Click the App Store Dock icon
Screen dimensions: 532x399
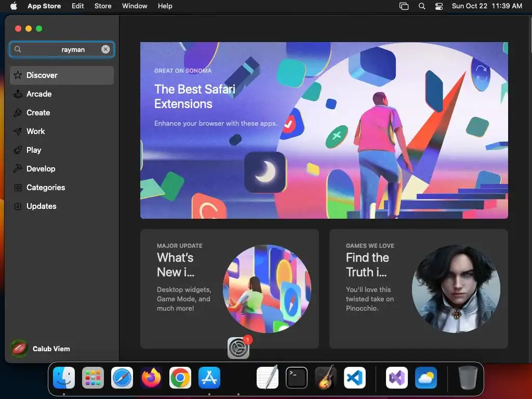pyautogui.click(x=209, y=378)
